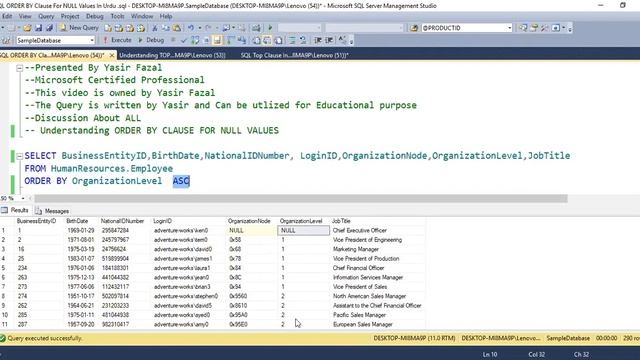Redo the last undone edit
The image size is (640, 360).
208,28
